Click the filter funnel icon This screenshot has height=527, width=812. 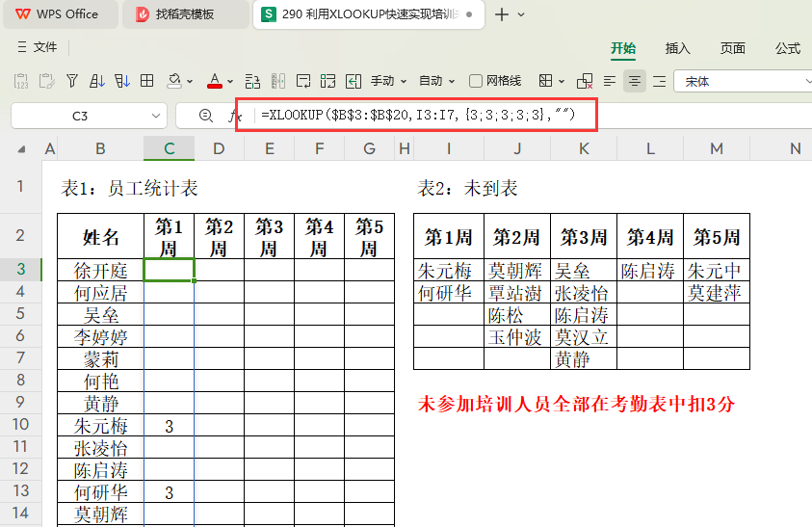click(x=72, y=81)
